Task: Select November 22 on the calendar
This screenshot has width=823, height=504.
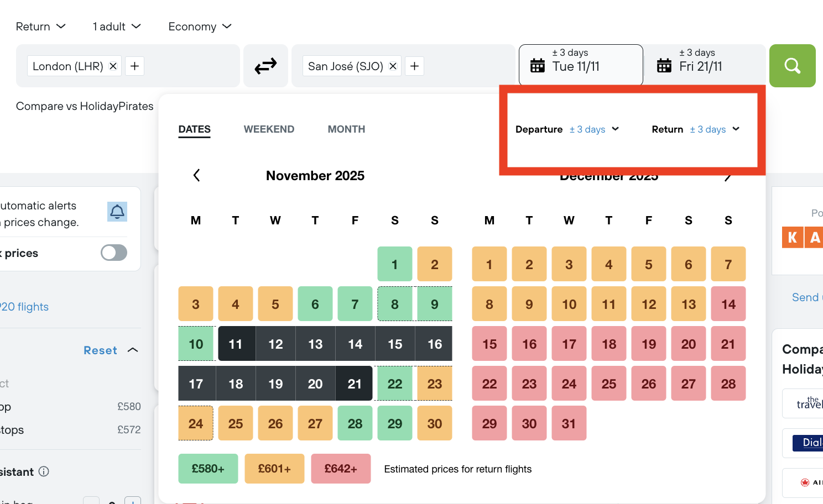Action: coord(395,384)
